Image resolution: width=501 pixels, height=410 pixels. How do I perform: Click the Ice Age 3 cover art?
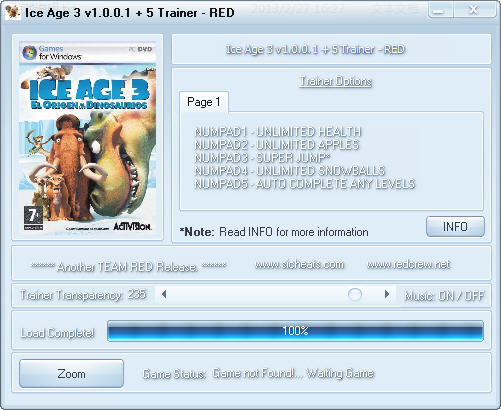point(88,136)
